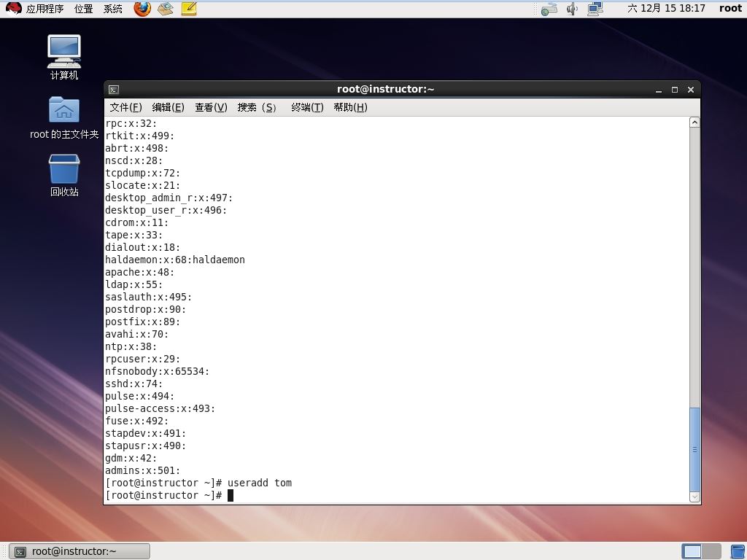Expand the 位置 places menu
Screen dimensions: 747x560
pos(83,9)
